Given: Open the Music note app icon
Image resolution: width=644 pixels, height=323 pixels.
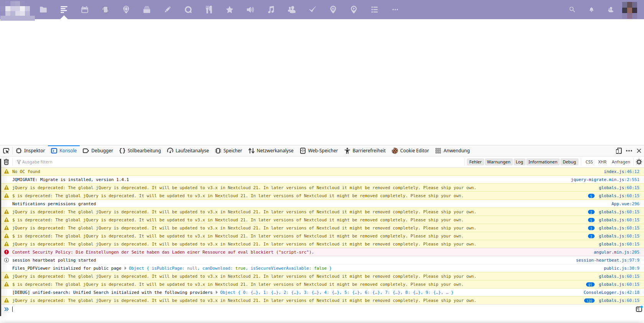Looking at the screenshot, I should tap(271, 10).
